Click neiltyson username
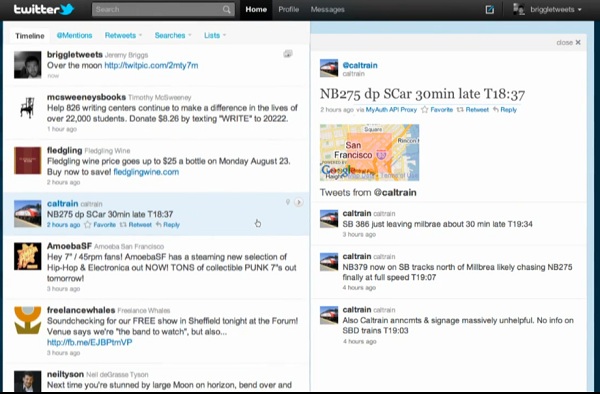 (65, 374)
